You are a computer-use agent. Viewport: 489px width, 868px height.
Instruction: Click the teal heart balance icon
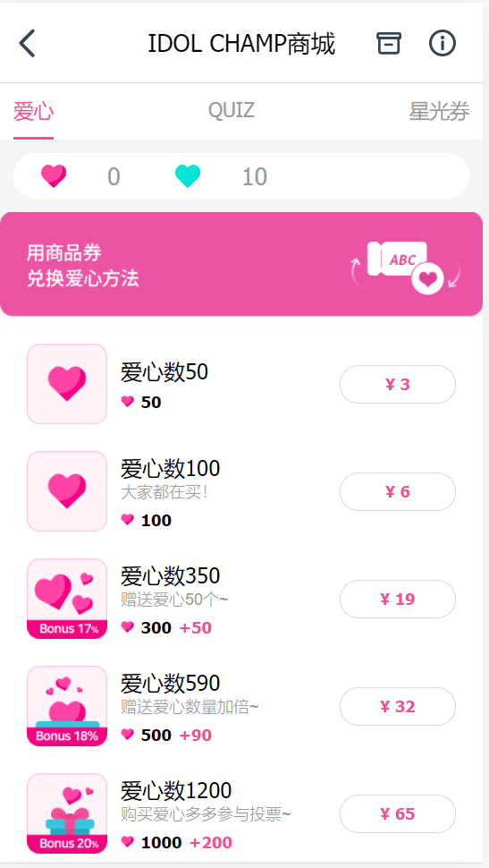pyautogui.click(x=188, y=176)
